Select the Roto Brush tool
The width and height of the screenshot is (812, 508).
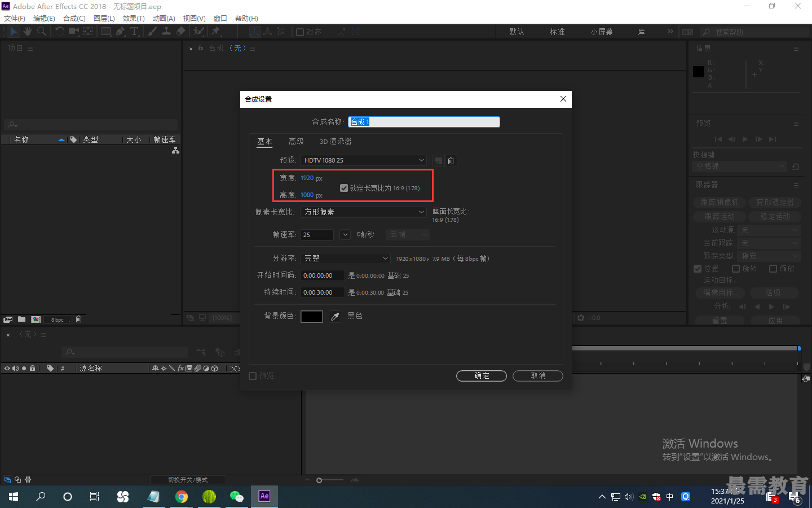click(x=198, y=32)
